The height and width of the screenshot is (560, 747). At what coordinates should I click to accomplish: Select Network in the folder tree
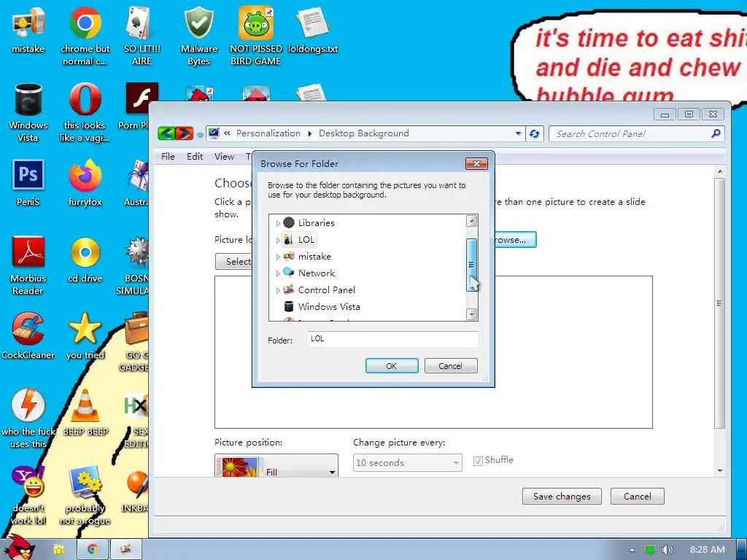(317, 273)
